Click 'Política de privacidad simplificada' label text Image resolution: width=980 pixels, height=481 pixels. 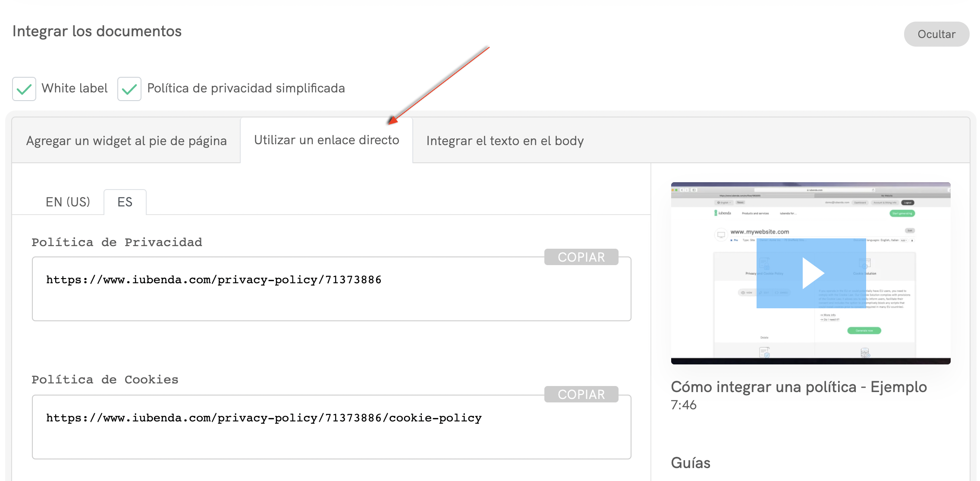(246, 88)
